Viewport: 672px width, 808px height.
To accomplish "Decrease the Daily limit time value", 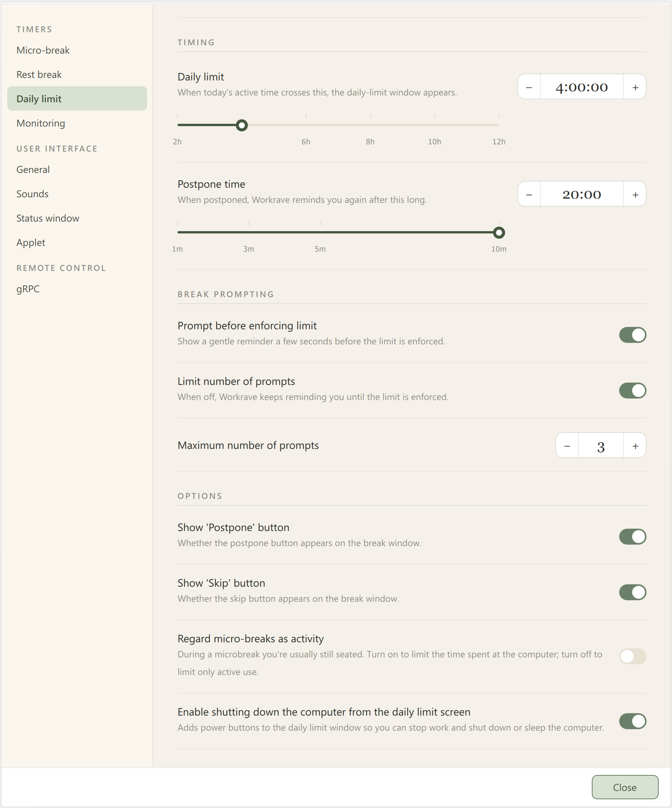I will pos(529,87).
